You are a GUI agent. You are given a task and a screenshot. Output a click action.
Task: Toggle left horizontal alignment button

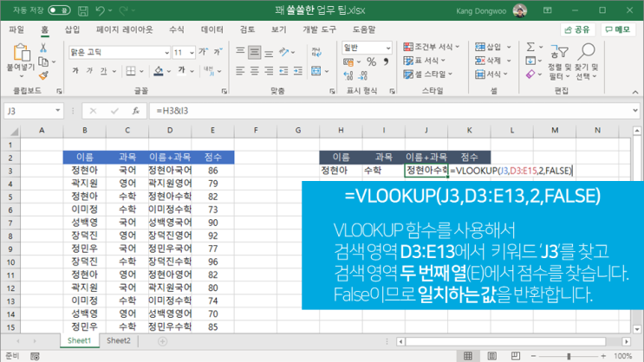240,71
